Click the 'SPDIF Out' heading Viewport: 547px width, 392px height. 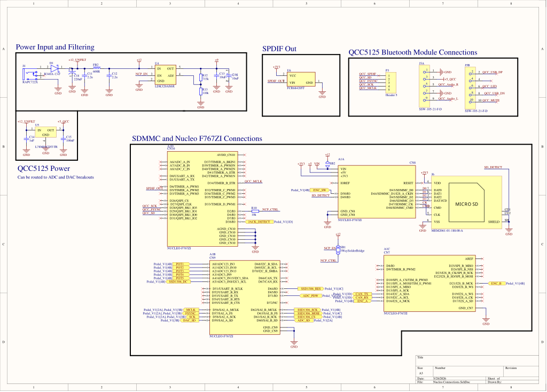point(279,49)
